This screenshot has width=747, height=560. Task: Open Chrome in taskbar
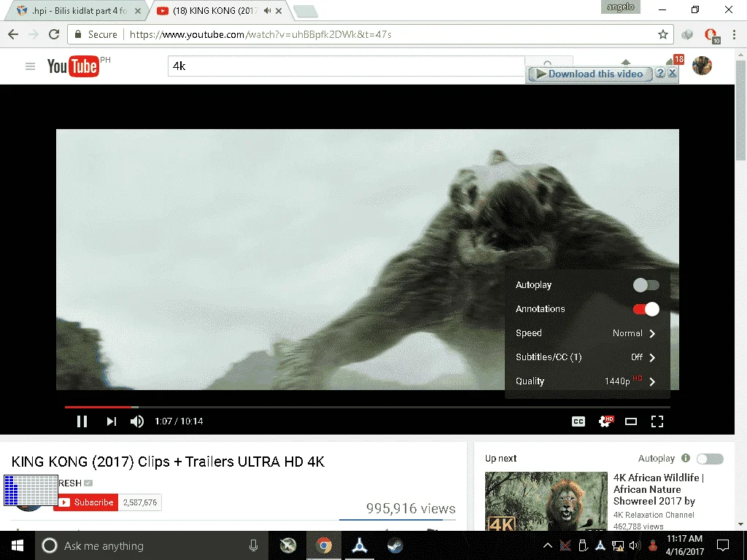[x=324, y=545]
